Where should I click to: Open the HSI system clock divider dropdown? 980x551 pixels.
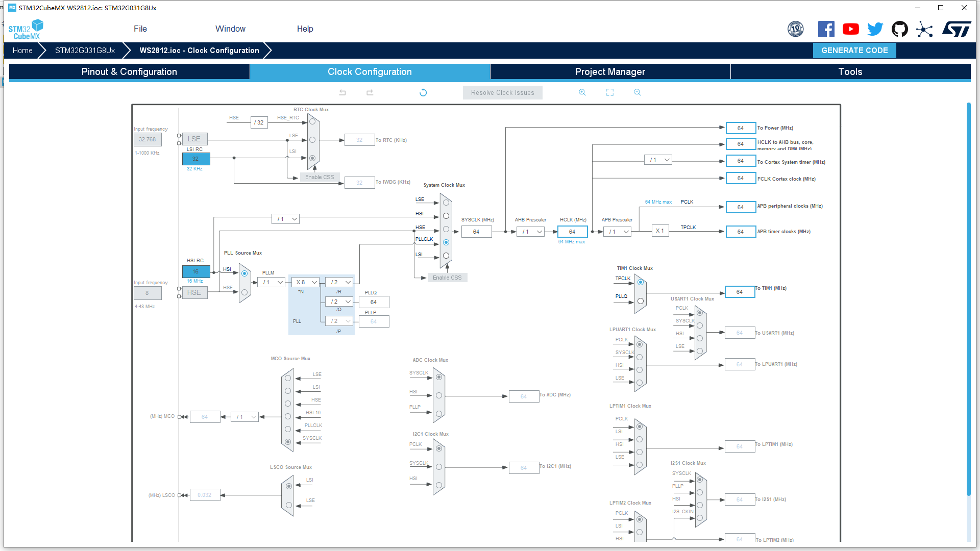(286, 219)
